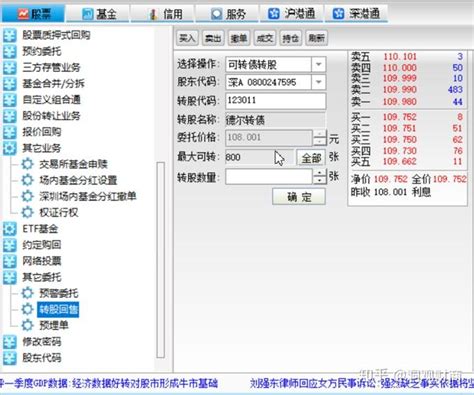Click the 全部 button for max quantity
The height and width of the screenshot is (395, 474).
311,157
